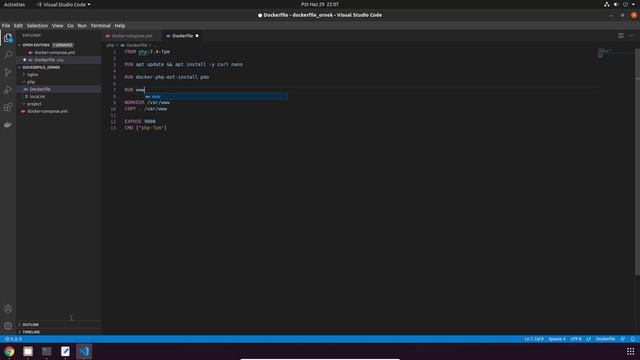Viewport: 640px width, 360px height.
Task: Click the volume tray icon
Action: click(x=616, y=4)
